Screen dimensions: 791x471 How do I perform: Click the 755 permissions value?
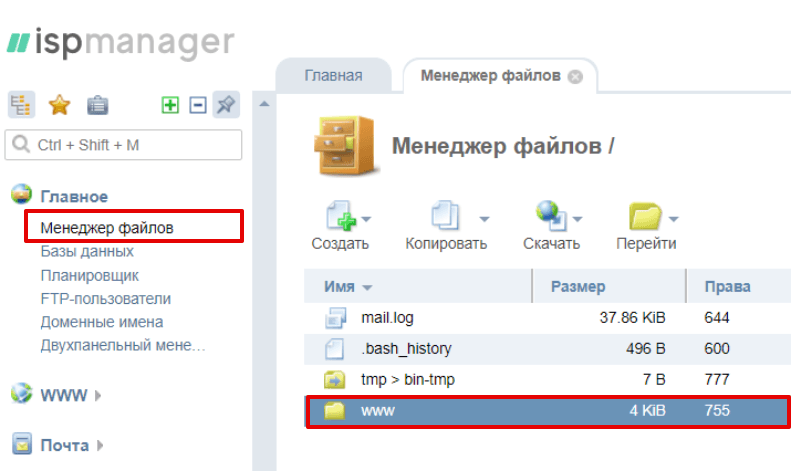(x=717, y=410)
